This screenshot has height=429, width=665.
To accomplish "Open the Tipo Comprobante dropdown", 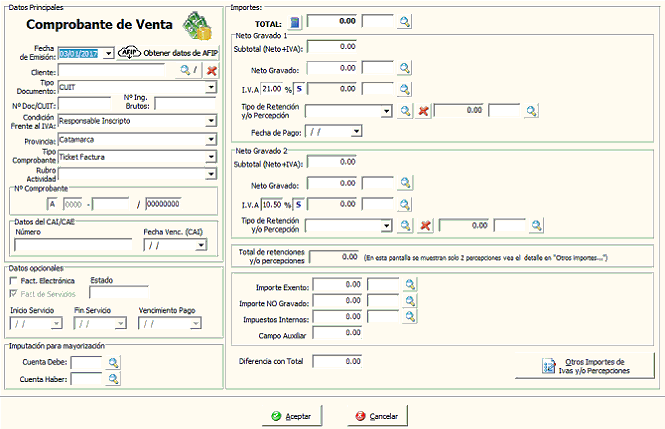I will coord(210,157).
